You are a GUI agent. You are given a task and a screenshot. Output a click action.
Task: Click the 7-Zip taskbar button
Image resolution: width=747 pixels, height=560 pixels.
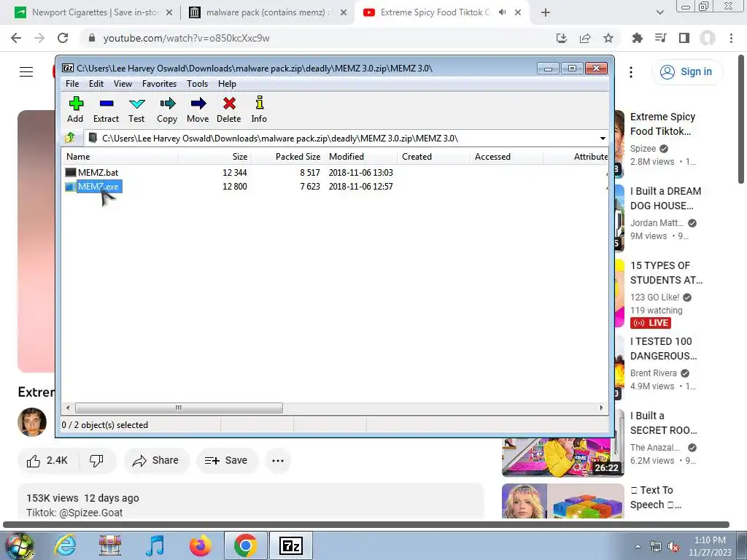click(291, 545)
